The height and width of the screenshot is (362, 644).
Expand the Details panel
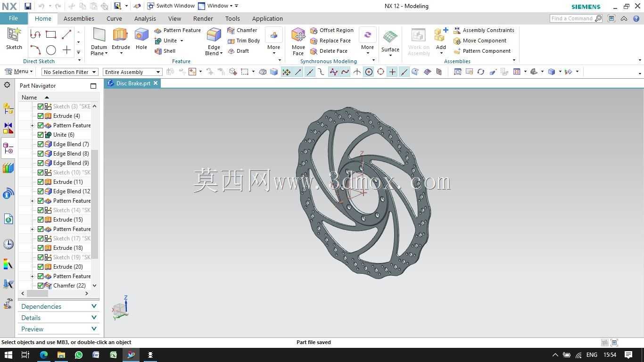click(58, 318)
